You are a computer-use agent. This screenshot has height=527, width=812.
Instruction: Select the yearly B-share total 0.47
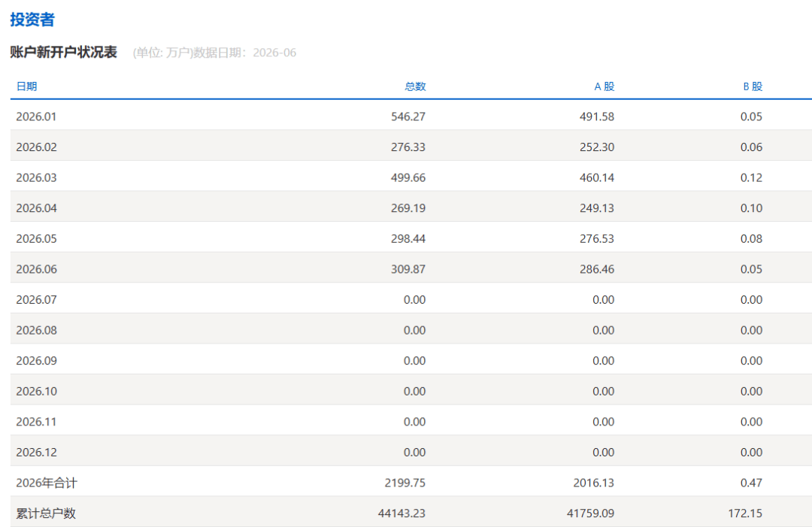tap(751, 483)
